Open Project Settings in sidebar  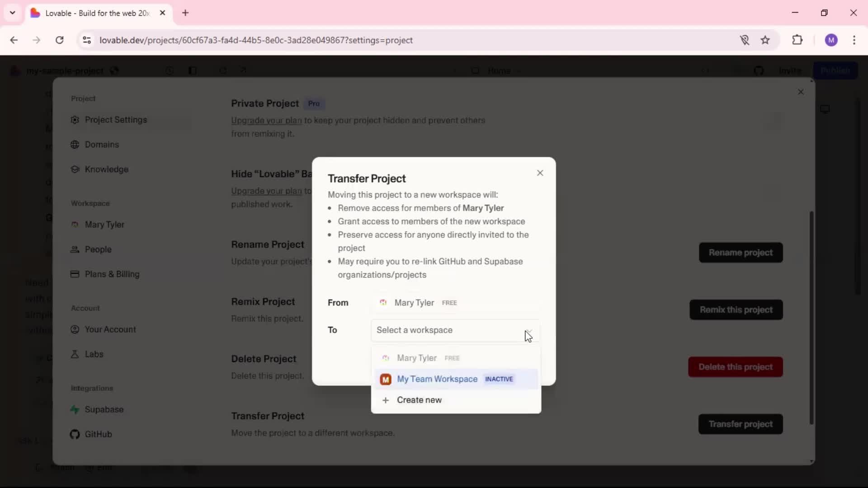pyautogui.click(x=130, y=120)
